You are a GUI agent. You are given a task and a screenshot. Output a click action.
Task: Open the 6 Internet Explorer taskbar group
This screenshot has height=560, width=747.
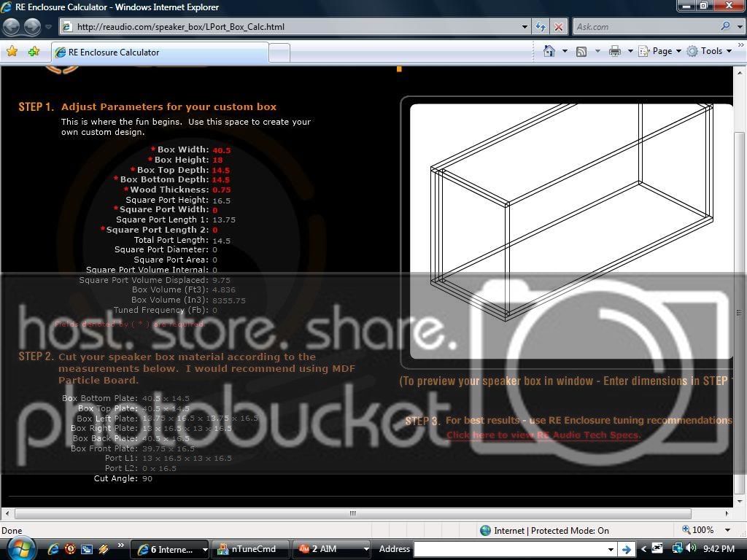[x=169, y=549]
